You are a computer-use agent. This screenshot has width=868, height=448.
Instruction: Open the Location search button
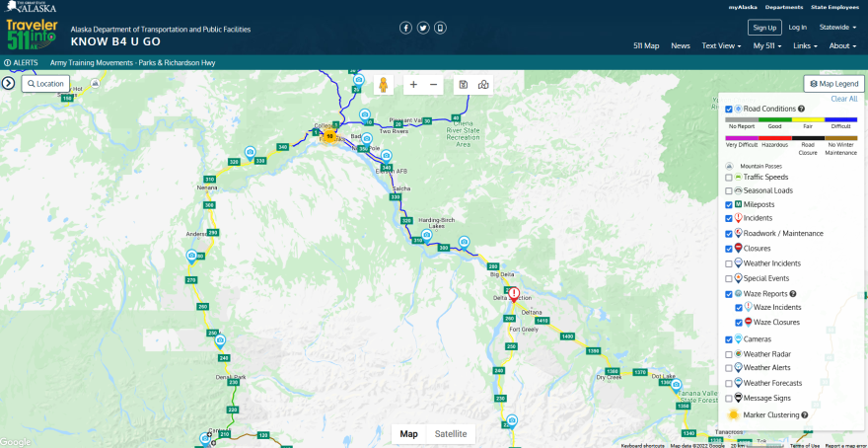coord(46,84)
